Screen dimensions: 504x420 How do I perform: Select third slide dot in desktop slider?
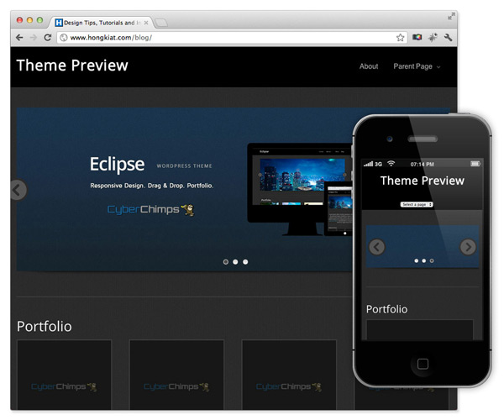[x=245, y=262]
